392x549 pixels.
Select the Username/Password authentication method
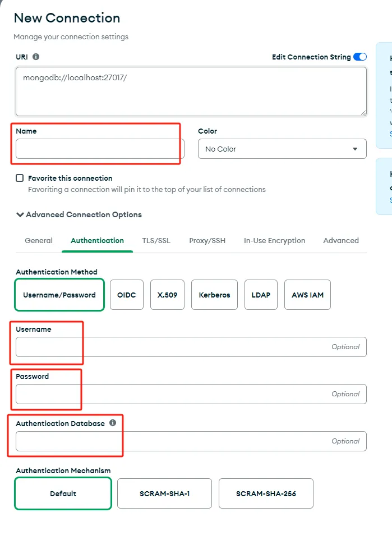tap(59, 295)
